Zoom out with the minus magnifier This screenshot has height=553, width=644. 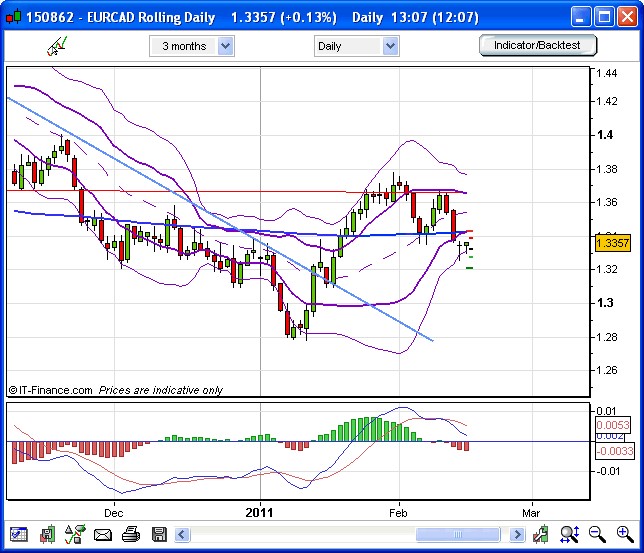pyautogui.click(x=597, y=534)
